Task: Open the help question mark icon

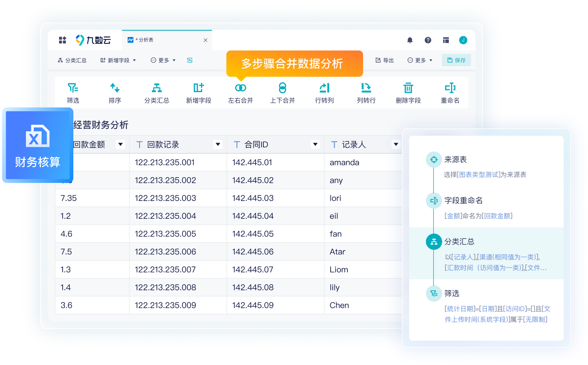Action: [x=428, y=40]
